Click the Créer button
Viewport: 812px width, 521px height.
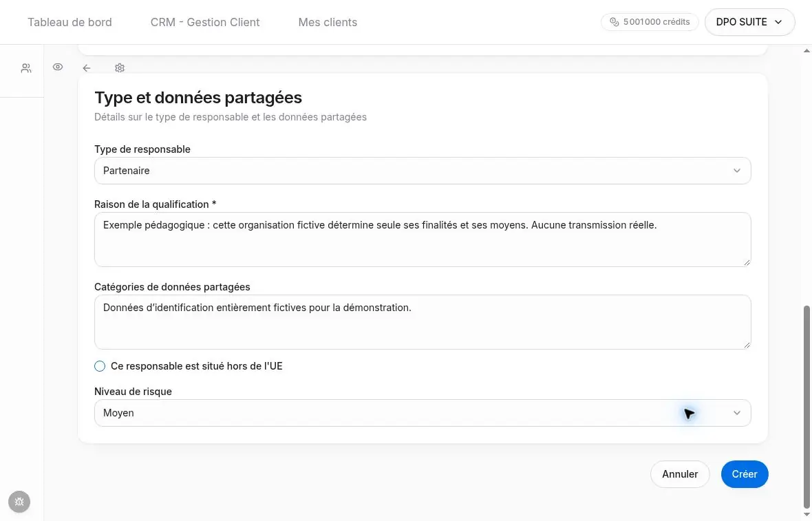point(744,474)
